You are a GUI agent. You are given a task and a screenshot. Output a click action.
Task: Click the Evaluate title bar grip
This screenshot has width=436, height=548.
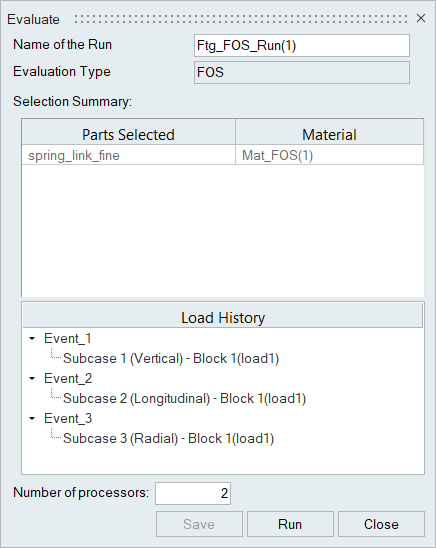point(241,19)
